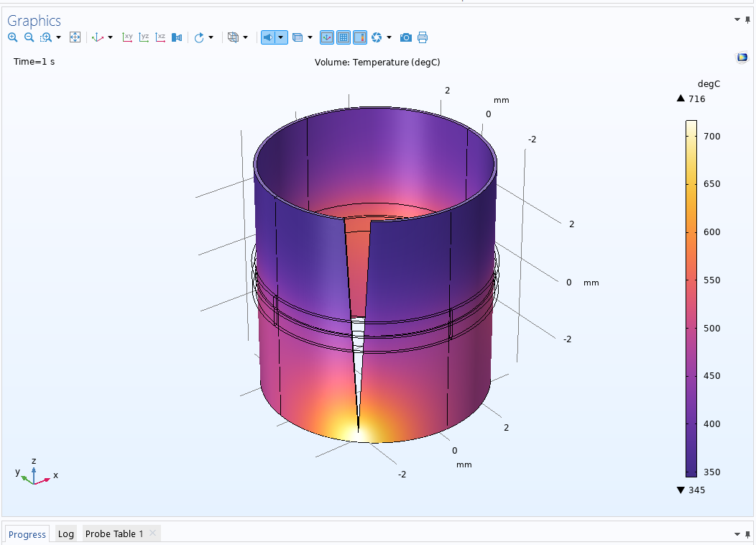
Task: Toggle the axis orientation indicator button
Action: pos(327,37)
